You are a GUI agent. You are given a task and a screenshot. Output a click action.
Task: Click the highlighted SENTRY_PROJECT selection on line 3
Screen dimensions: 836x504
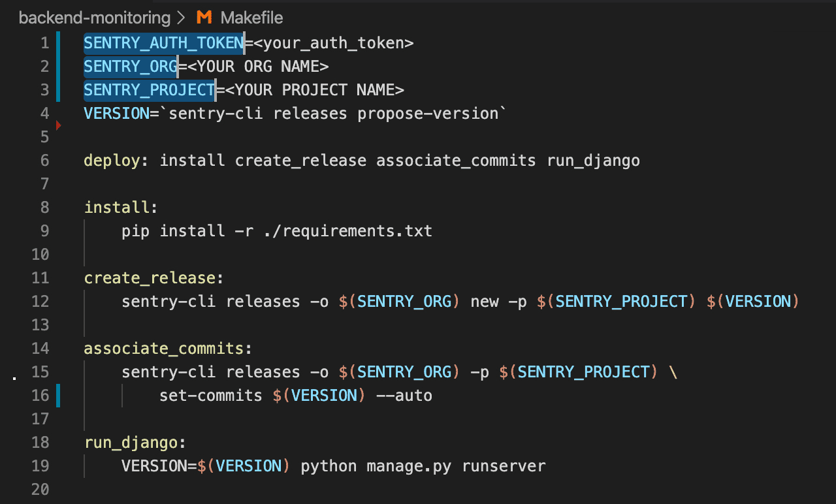(149, 89)
